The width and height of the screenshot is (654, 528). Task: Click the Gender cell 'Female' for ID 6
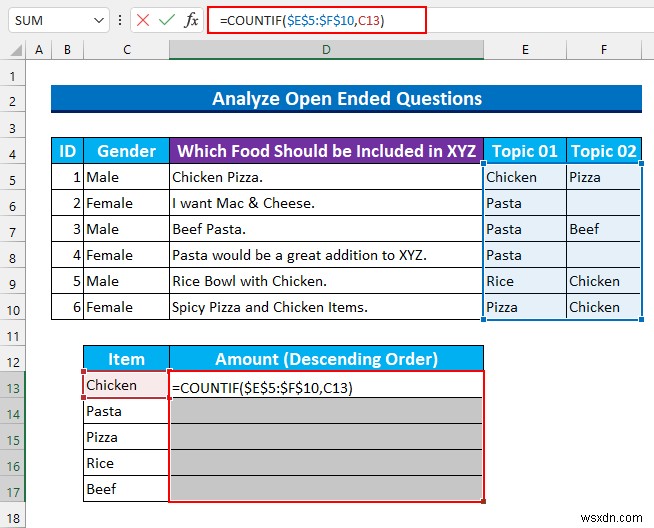click(126, 307)
